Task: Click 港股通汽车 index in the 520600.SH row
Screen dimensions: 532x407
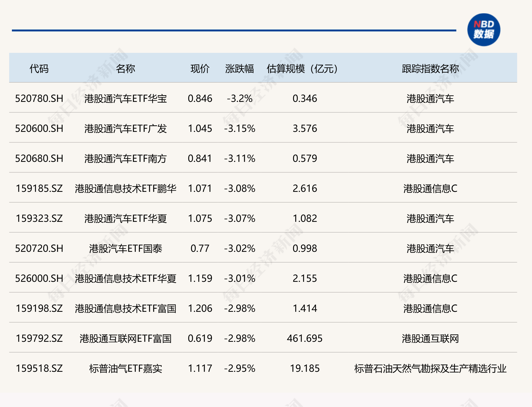Action: point(430,129)
